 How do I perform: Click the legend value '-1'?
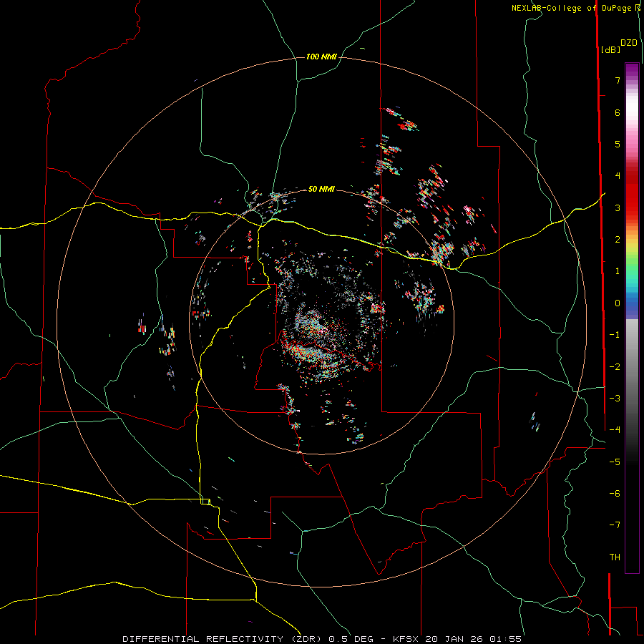pyautogui.click(x=615, y=335)
